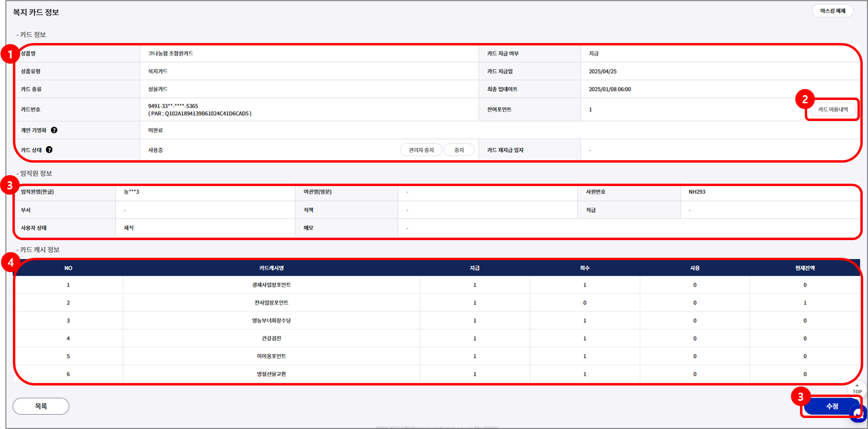Image resolution: width=868 pixels, height=429 pixels.
Task: Click the help icon next to 개인 기명화
Action: (54, 130)
